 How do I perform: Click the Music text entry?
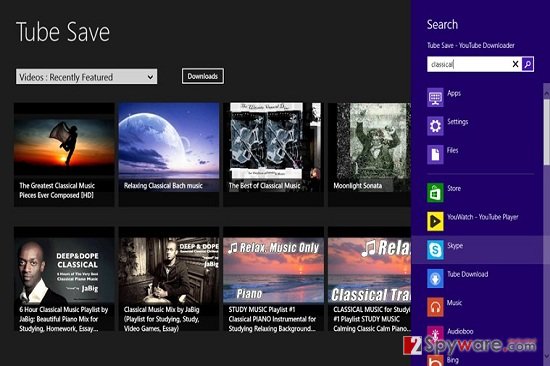point(454,303)
